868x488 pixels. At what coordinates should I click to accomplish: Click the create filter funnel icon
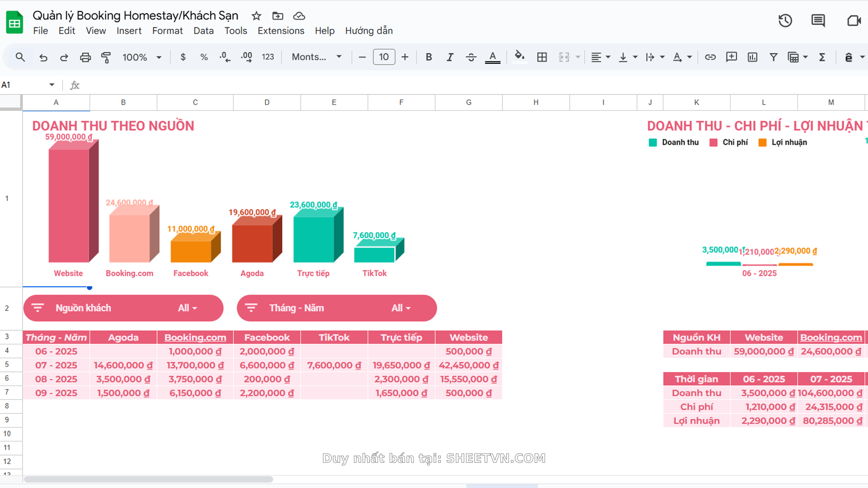(774, 57)
